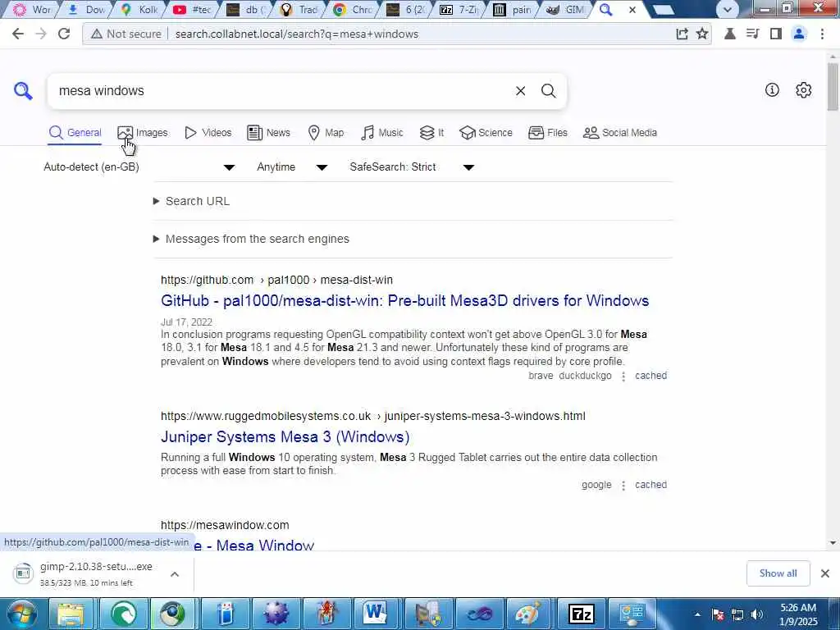Select the News search category
Viewport: 840px width, 630px height.
point(268,132)
